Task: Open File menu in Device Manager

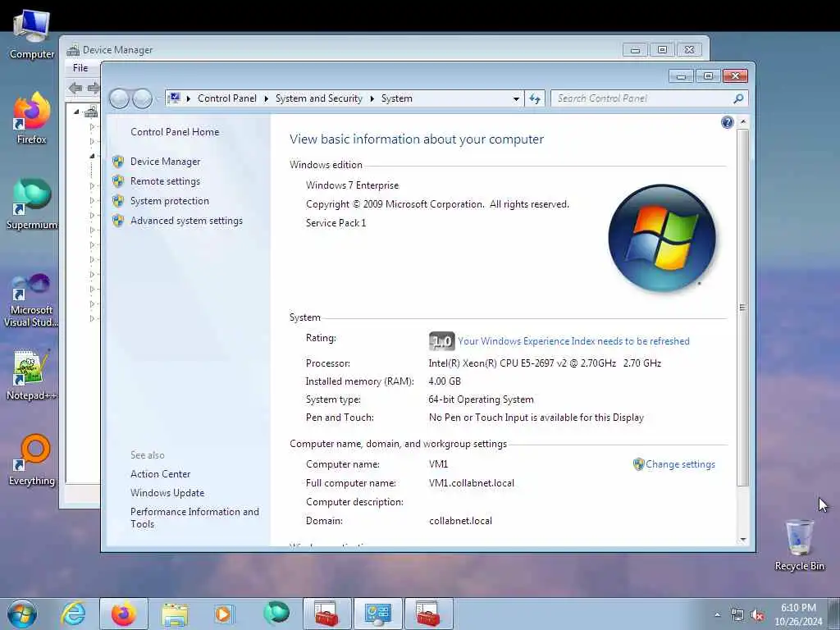Action: coord(80,68)
